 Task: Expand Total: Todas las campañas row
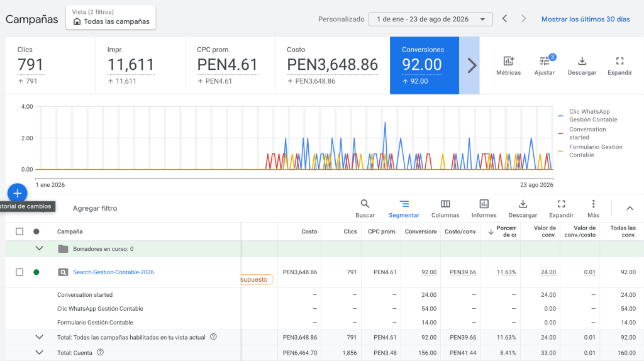(39, 337)
